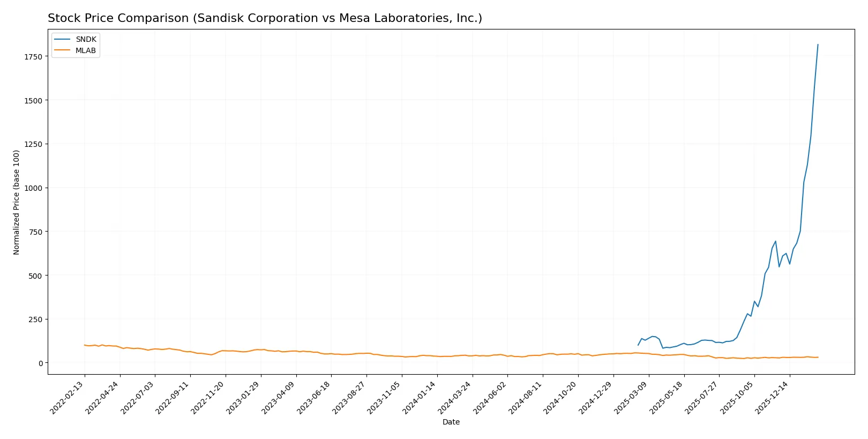The image size is (868, 439).
Task: Click the SNDK line's first data point
Action: (638, 345)
